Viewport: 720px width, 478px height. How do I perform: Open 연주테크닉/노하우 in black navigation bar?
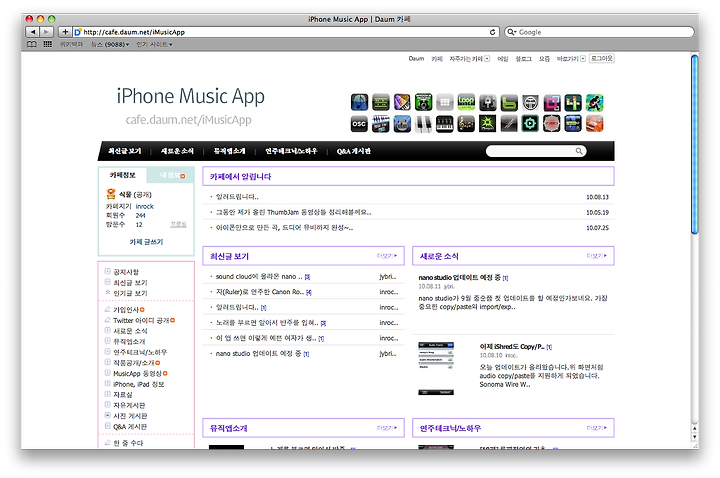click(x=291, y=151)
